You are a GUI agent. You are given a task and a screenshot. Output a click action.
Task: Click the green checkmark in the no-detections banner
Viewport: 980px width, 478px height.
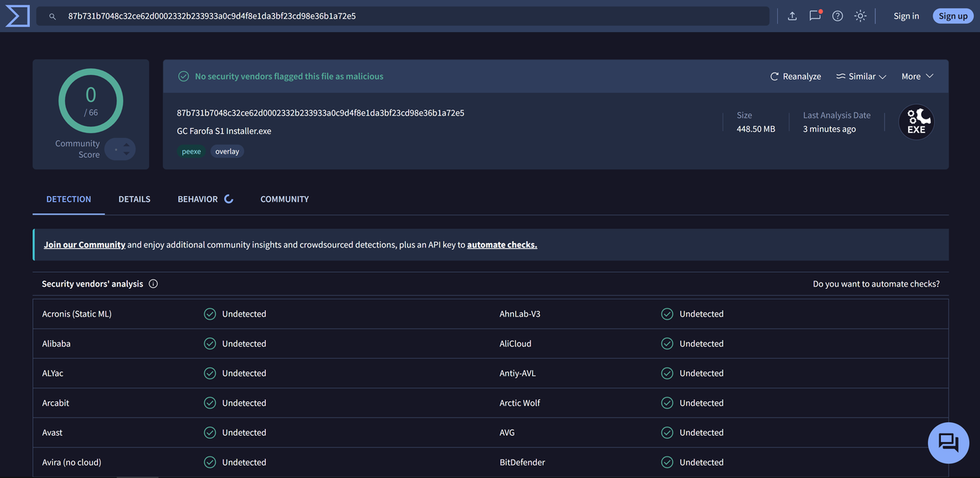(x=183, y=77)
